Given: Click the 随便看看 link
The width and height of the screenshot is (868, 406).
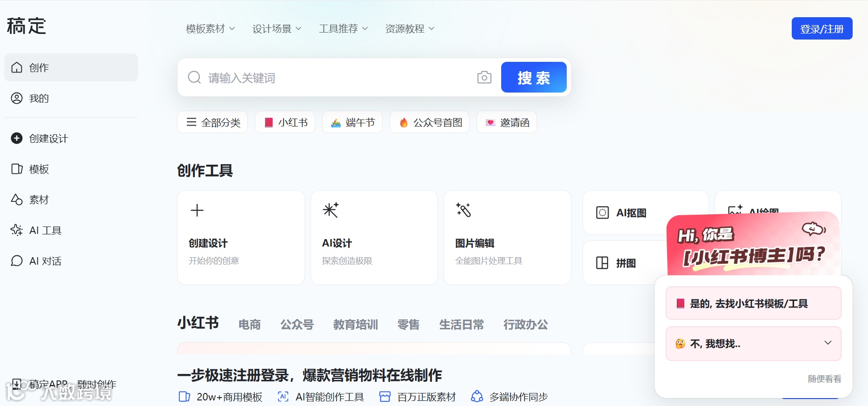Looking at the screenshot, I should 825,379.
